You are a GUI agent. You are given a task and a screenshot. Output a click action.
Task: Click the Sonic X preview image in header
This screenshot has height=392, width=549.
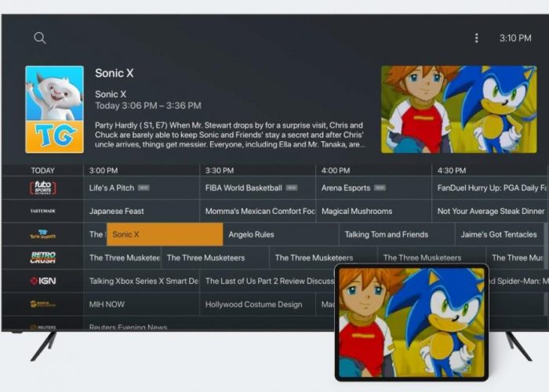click(x=459, y=109)
